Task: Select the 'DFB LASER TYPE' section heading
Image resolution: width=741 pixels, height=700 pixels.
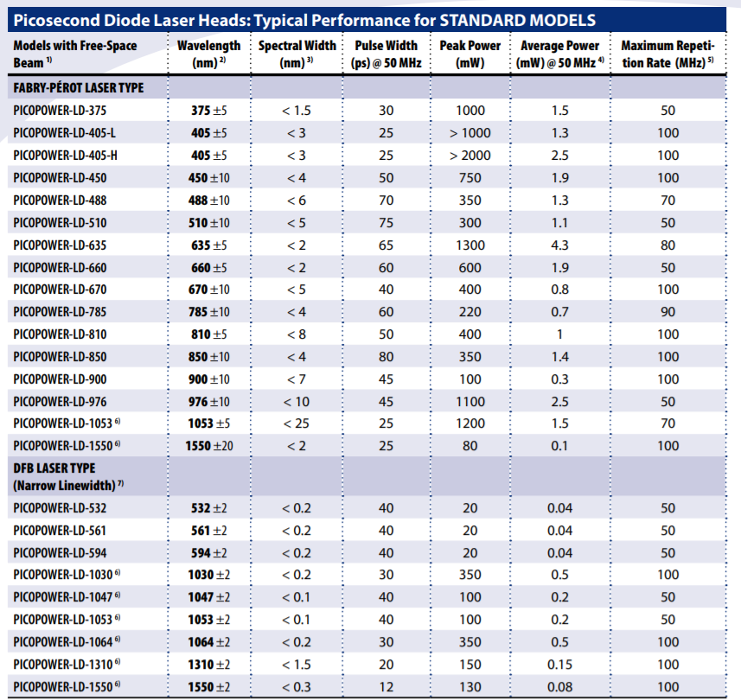Action: point(54,468)
